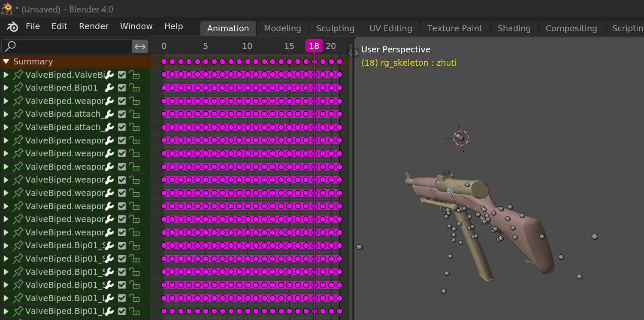Click the lock icon on the second ValveBiped.attach_ row
The image size is (644, 320).
[135, 128]
